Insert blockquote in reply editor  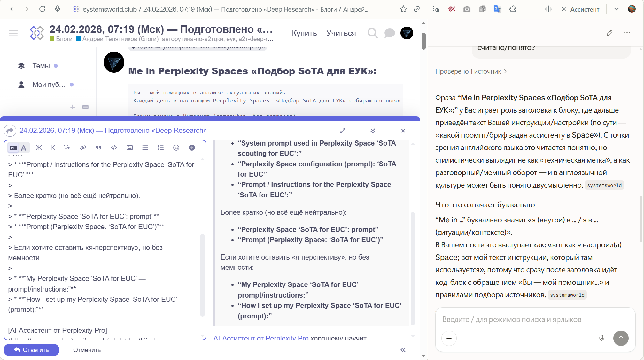tap(98, 148)
